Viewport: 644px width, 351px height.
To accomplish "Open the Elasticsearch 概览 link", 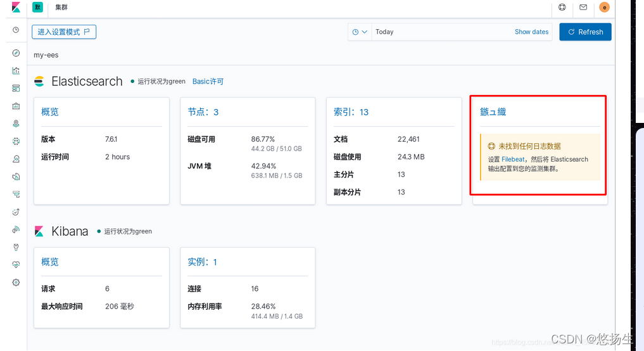I will tap(49, 112).
